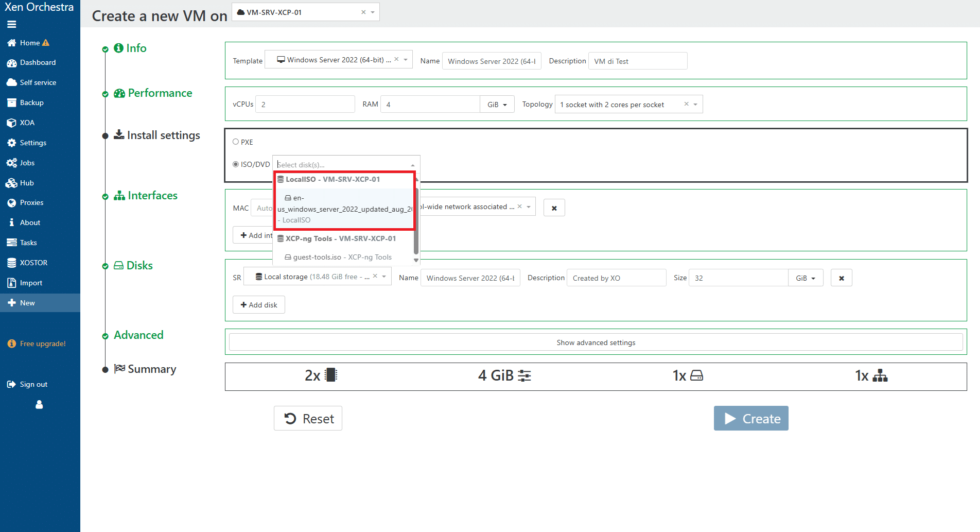980x532 pixels.
Task: Expand the pool selector dropdown arrow
Action: click(373, 12)
